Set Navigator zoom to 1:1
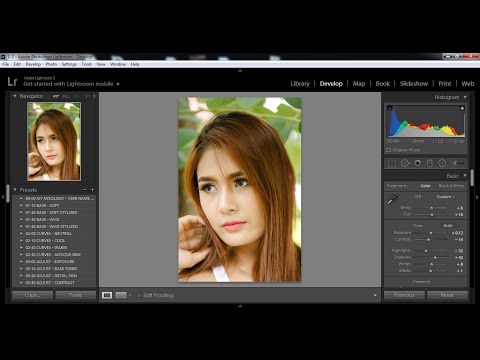This screenshot has height=360, width=480. pyautogui.click(x=77, y=96)
